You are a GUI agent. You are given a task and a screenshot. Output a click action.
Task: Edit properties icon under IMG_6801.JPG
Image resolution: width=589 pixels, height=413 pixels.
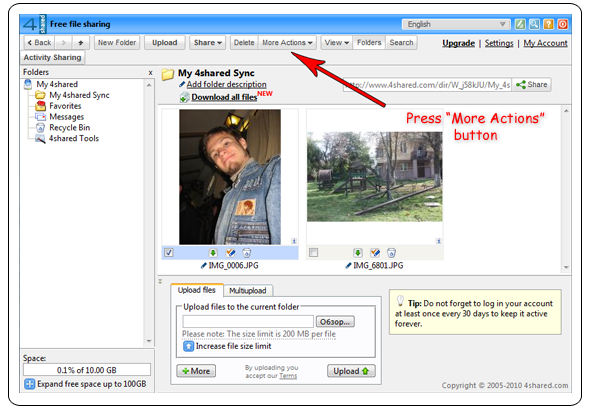point(375,253)
